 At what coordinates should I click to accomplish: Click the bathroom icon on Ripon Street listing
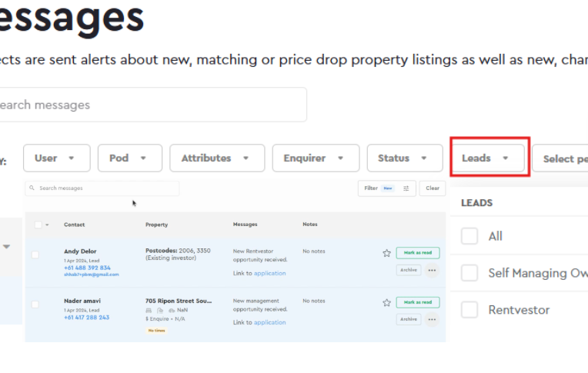tap(160, 311)
